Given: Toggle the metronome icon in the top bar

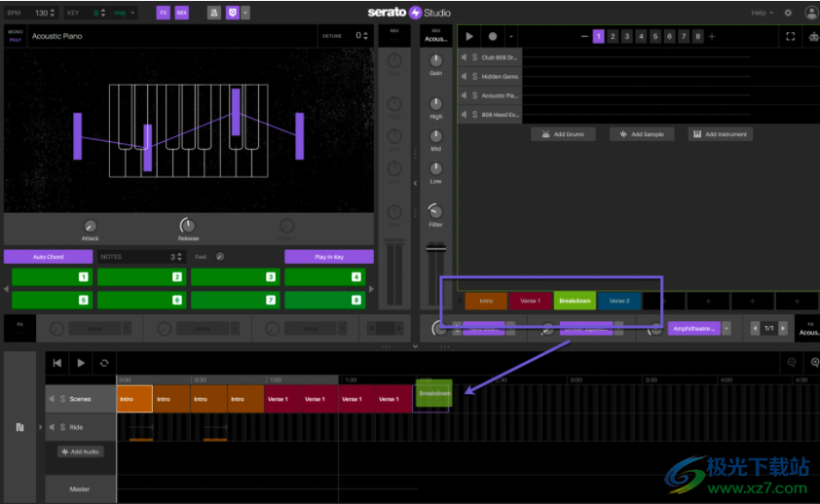Looking at the screenshot, I should tap(214, 13).
